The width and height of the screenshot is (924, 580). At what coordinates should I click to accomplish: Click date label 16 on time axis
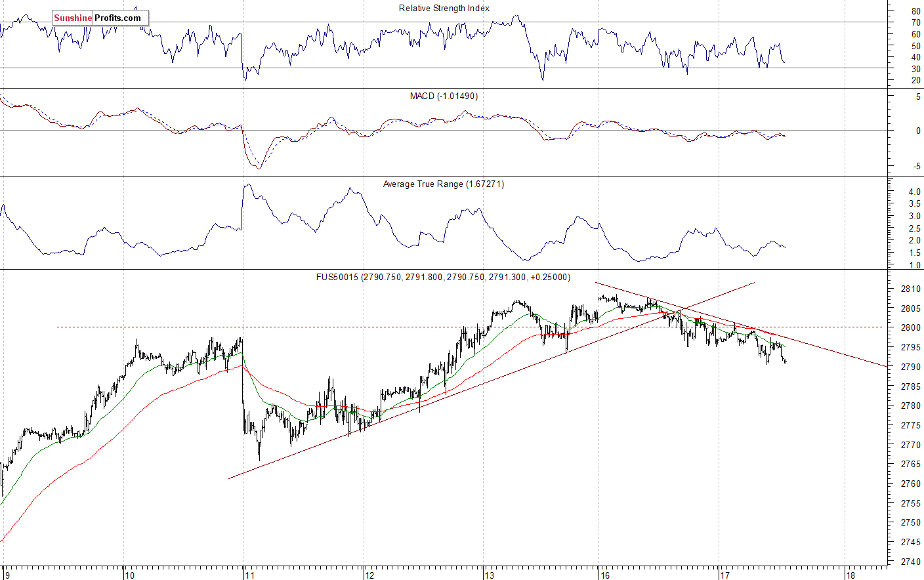[x=604, y=575]
